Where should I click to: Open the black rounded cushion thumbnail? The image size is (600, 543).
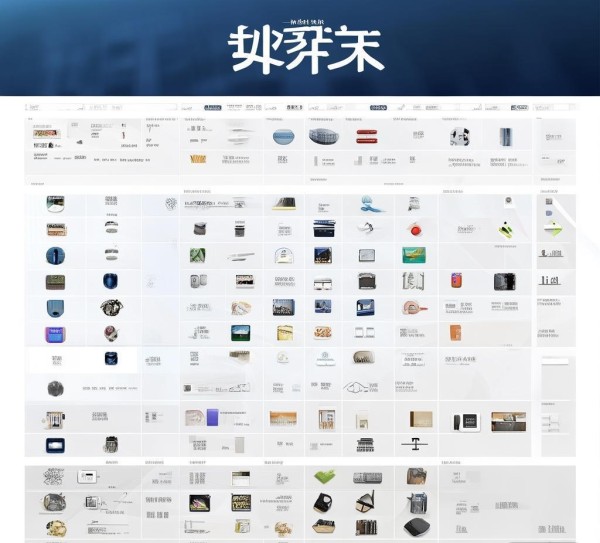tap(416, 527)
